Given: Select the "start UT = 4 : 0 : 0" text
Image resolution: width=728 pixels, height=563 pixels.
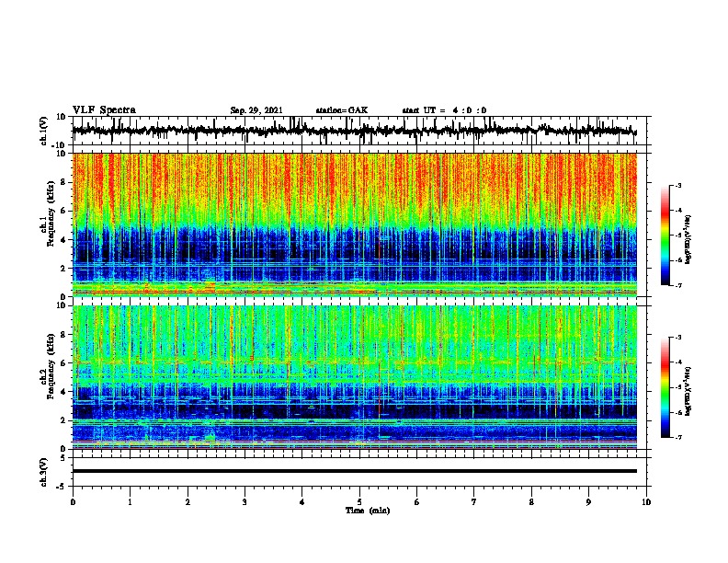Looking at the screenshot, I should tap(444, 110).
